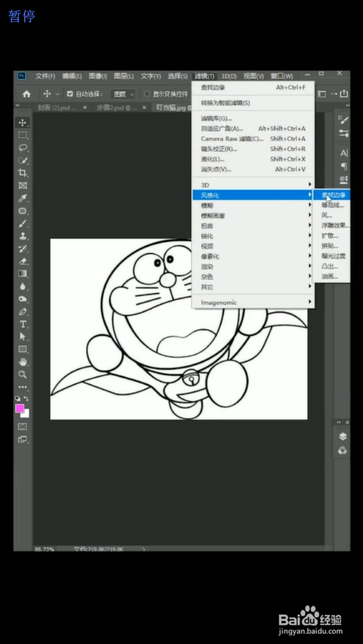Open the Layers panel icon
This screenshot has height=644, width=363.
click(343, 437)
